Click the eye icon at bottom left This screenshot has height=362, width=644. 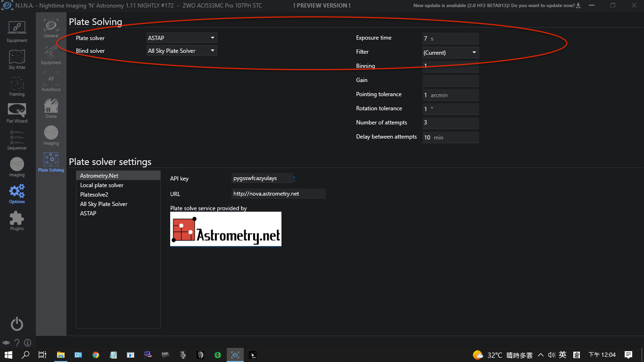tap(6, 343)
